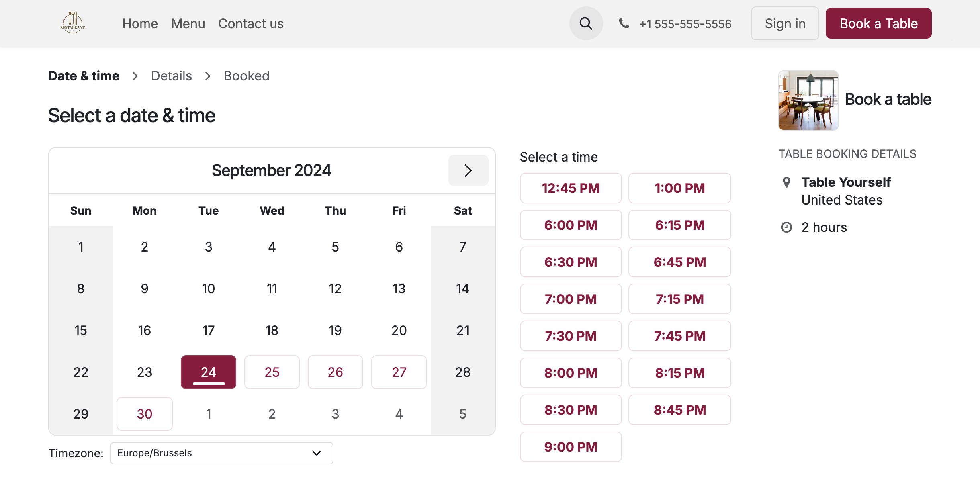Open the Contact us page
The image size is (980, 495).
[251, 23]
